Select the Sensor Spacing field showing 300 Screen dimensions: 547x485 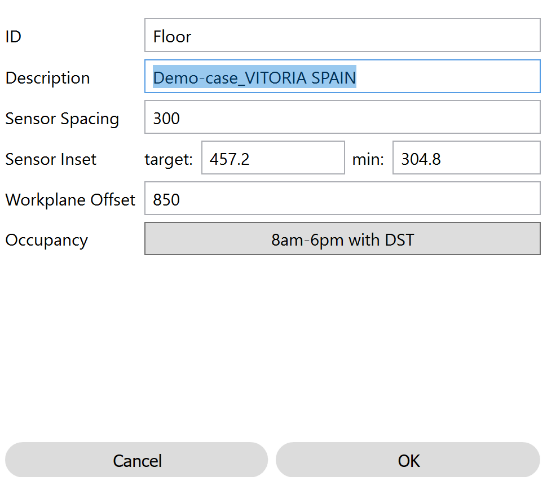point(342,117)
